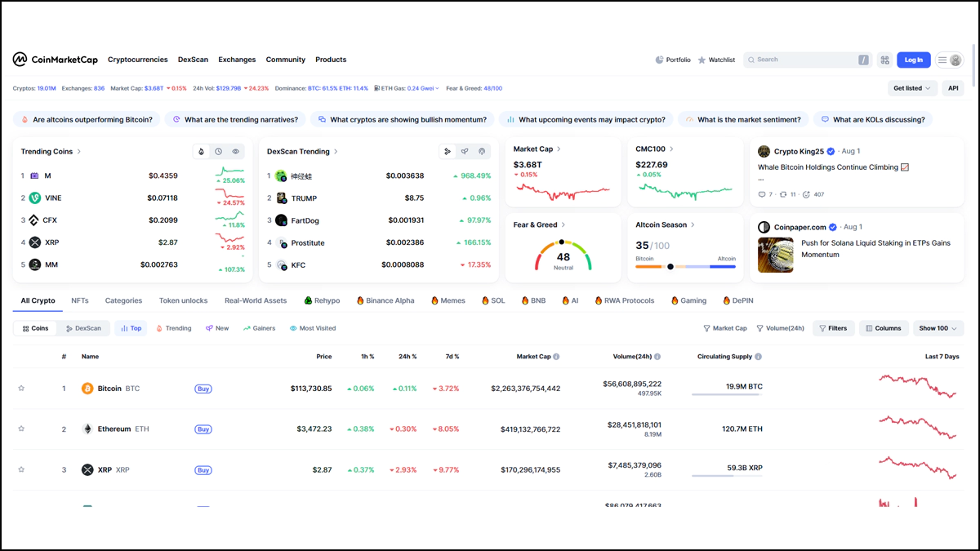Select the first DexScan Trending filter icon
Screen dimensions: 980x551
point(448,152)
